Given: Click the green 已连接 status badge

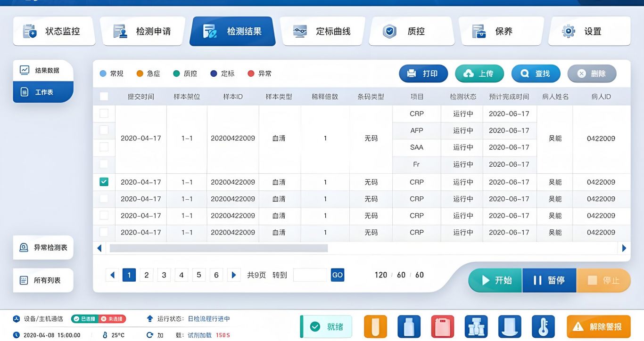Looking at the screenshot, I should 84,319.
